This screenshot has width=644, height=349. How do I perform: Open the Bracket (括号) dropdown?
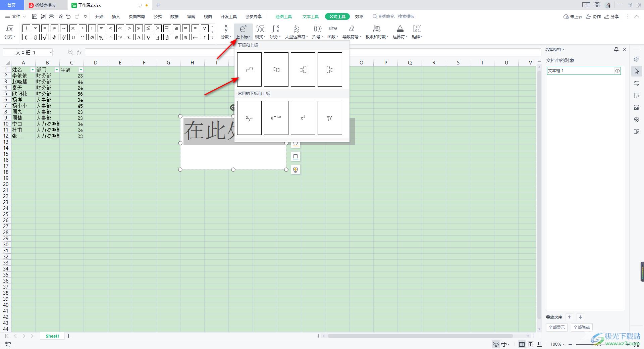click(317, 32)
